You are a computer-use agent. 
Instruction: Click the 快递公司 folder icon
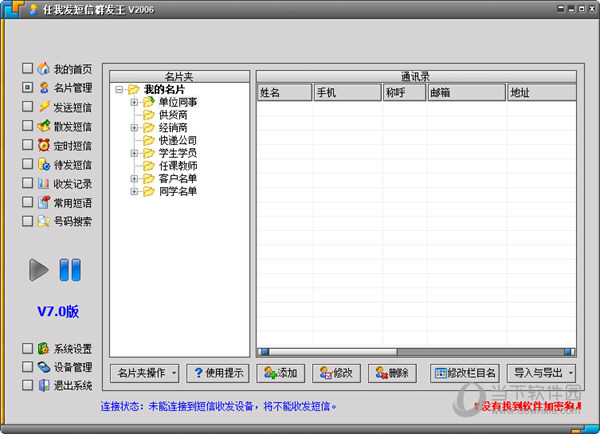pyautogui.click(x=148, y=140)
